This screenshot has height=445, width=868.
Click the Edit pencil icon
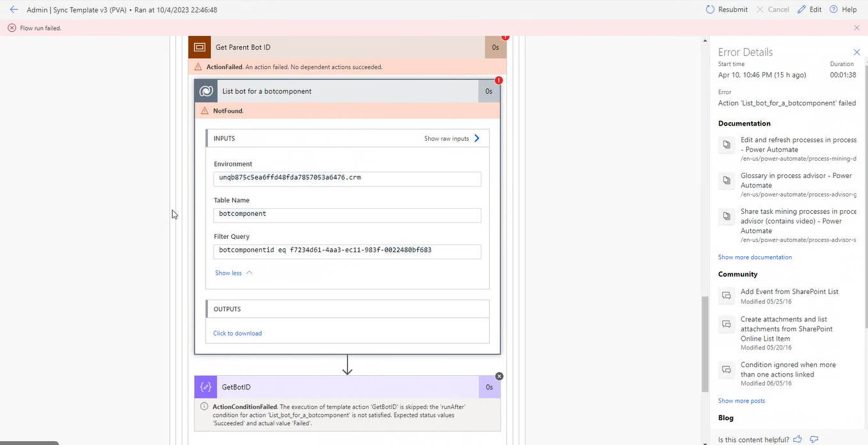point(802,9)
